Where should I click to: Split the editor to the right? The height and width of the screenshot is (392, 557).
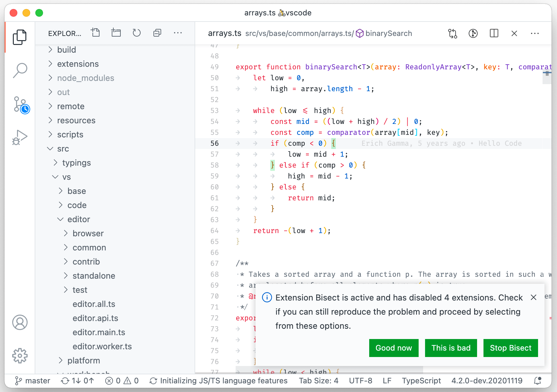tap(494, 33)
